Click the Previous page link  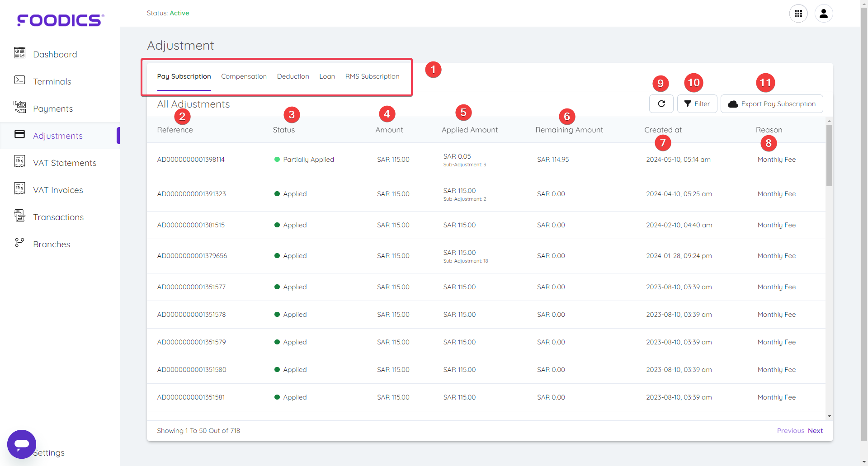pos(790,431)
